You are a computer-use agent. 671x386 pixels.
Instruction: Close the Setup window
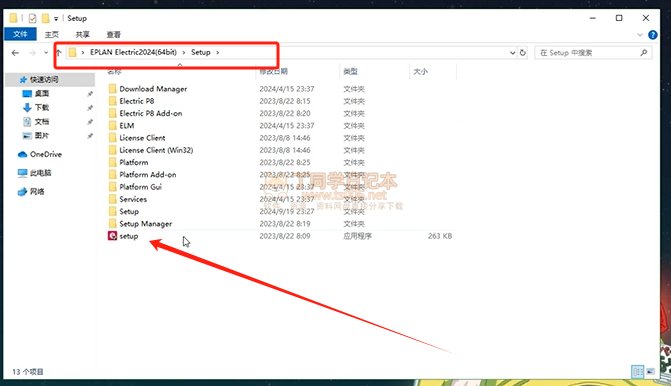(x=646, y=18)
